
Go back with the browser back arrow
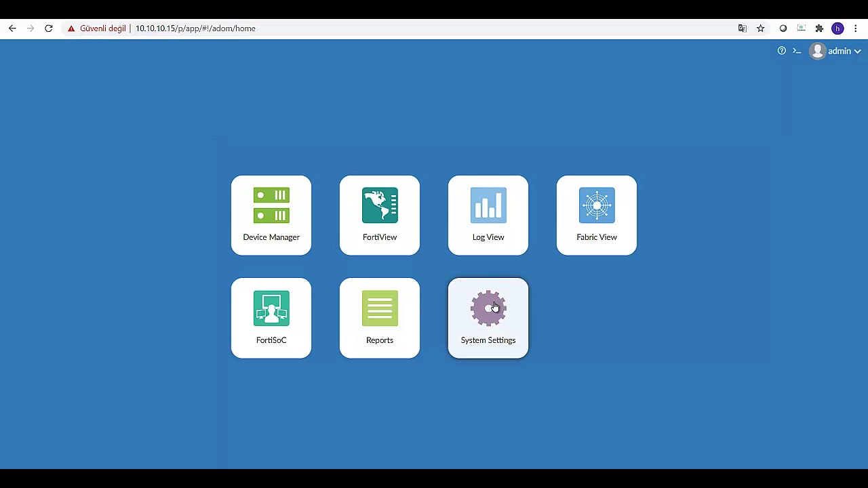click(x=12, y=28)
